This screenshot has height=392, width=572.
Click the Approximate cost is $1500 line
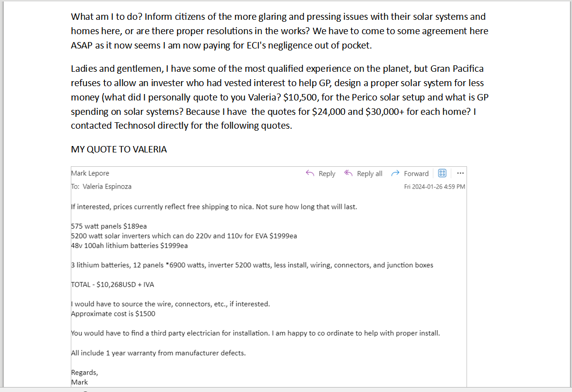tap(113, 313)
